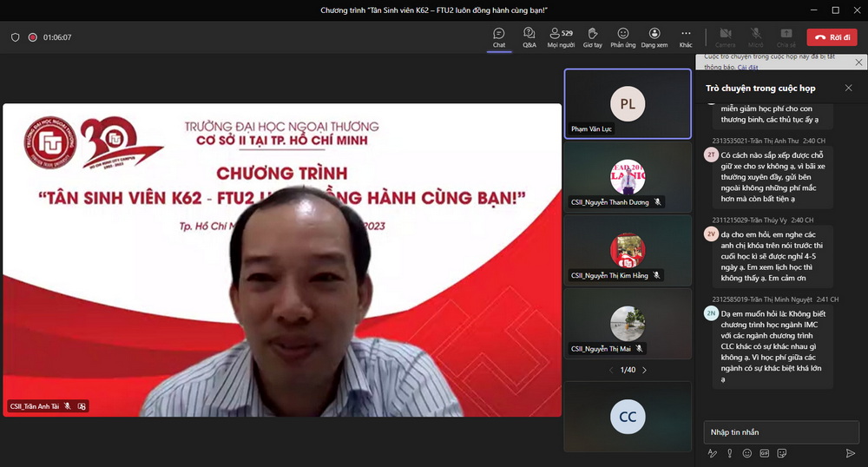Image resolution: width=868 pixels, height=467 pixels.
Task: Open Cài đặt settings link in banner
Action: click(x=748, y=68)
